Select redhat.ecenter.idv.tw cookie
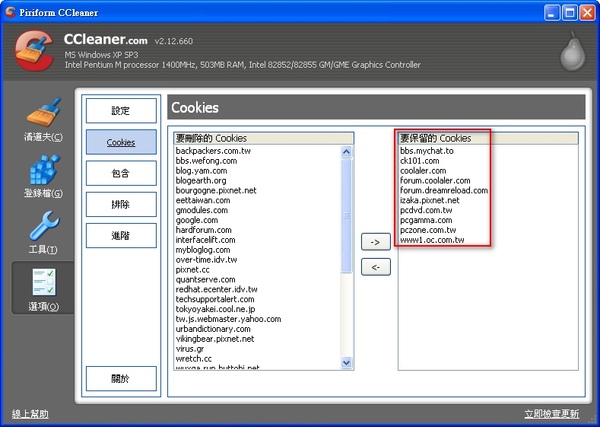Screen dimensions: 600x427 (217, 289)
